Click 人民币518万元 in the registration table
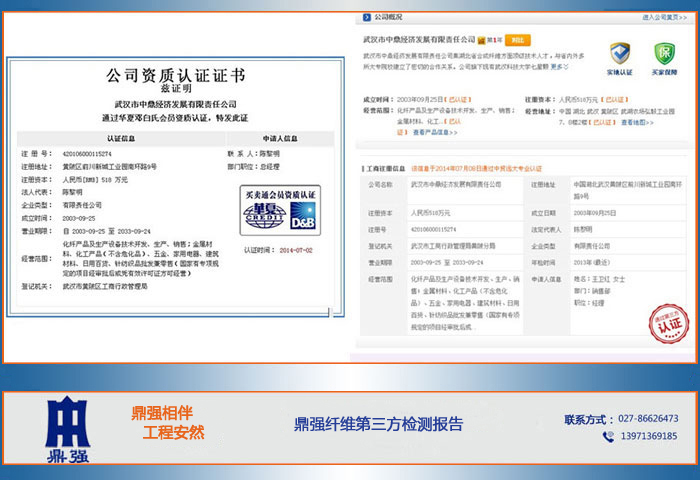Viewport: 700px width, 480px height. pos(430,213)
